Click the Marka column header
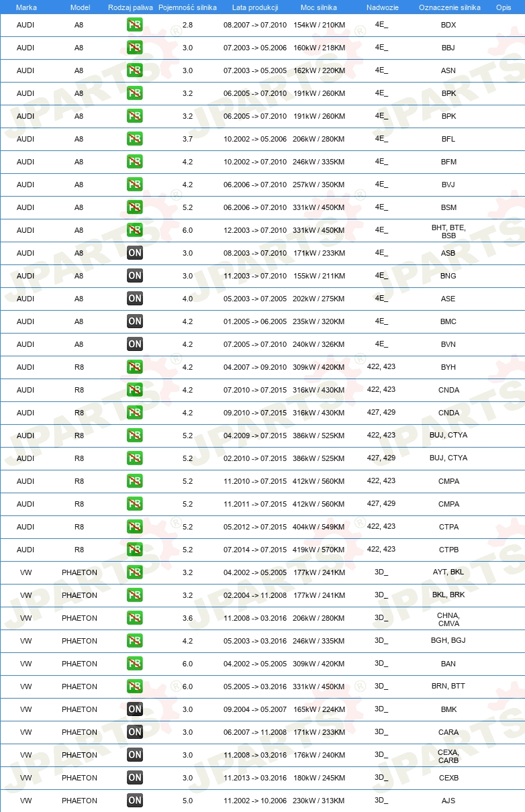 (26, 7)
